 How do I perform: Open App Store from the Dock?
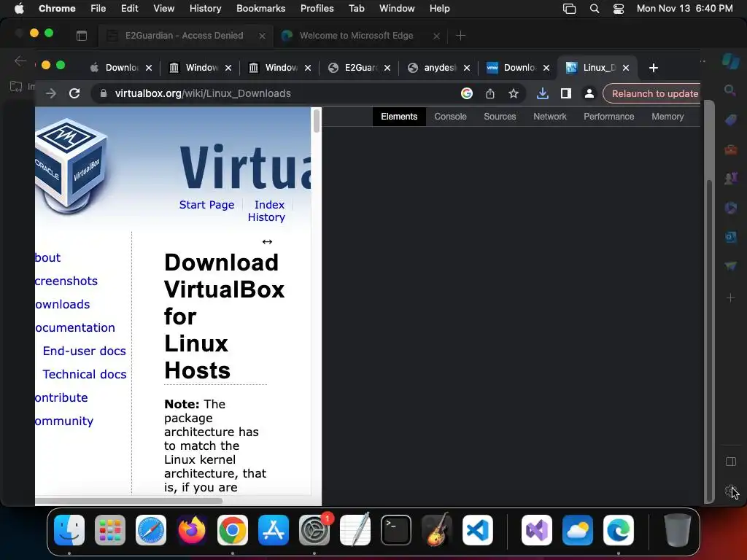pyautogui.click(x=274, y=530)
